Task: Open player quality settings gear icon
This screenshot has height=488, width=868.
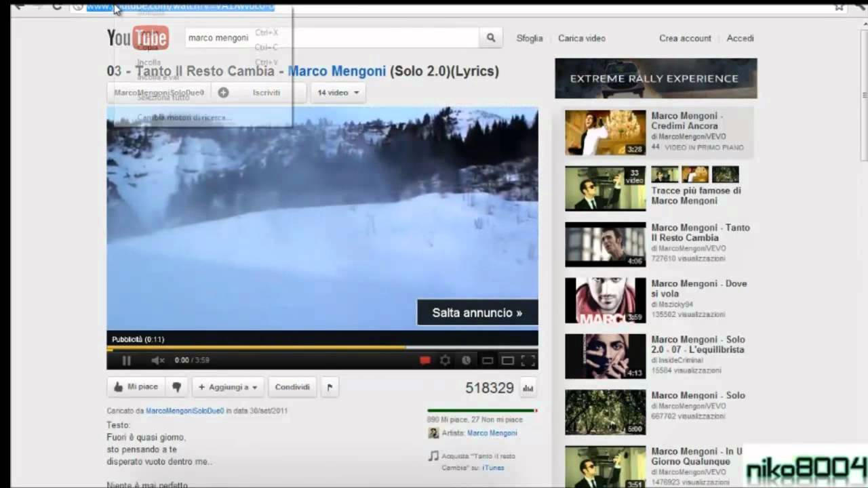Action: 446,361
